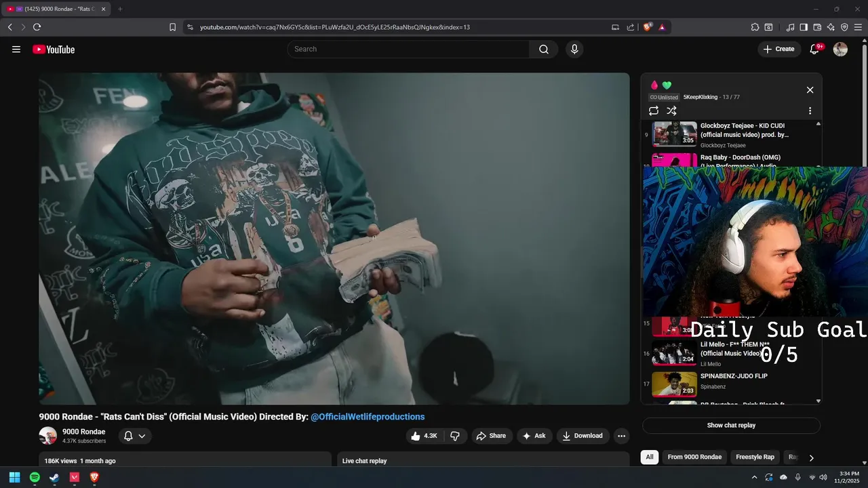Show hidden system tray icons
This screenshot has width=868, height=488.
click(x=754, y=477)
